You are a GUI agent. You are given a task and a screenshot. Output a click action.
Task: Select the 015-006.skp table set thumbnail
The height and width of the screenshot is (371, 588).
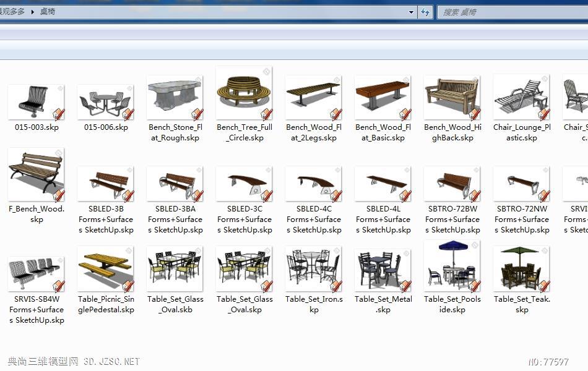[x=106, y=102]
